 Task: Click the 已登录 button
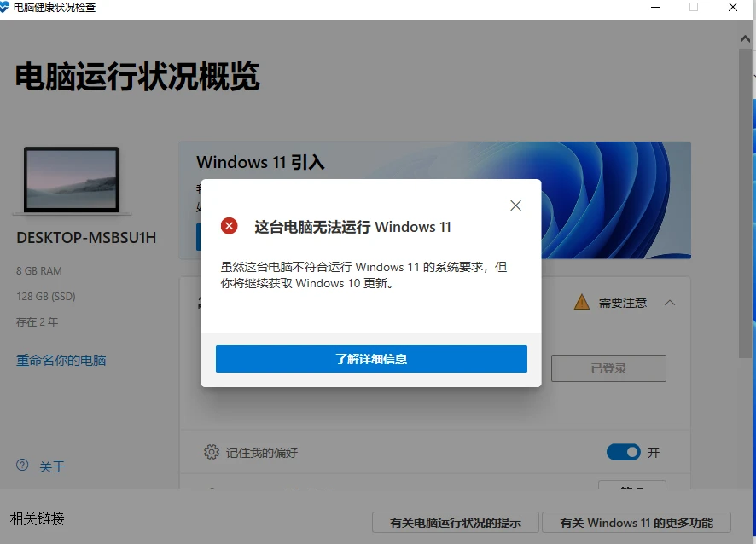(x=608, y=368)
